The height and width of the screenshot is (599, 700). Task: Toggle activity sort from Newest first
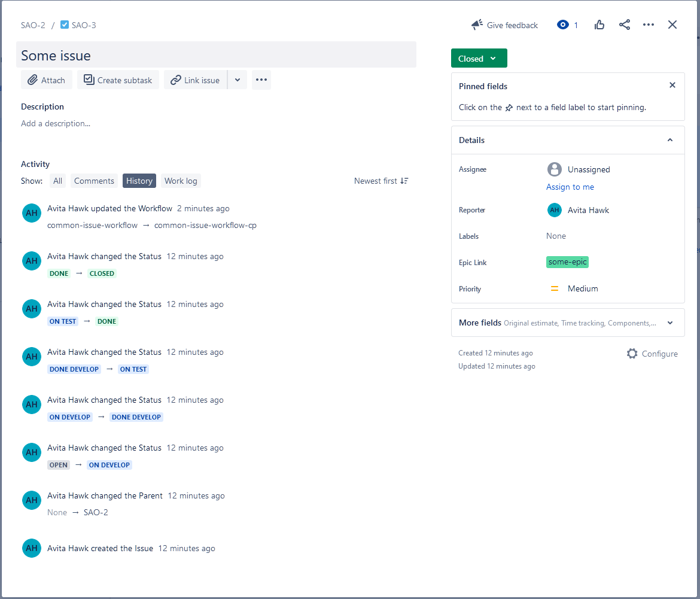click(x=381, y=180)
